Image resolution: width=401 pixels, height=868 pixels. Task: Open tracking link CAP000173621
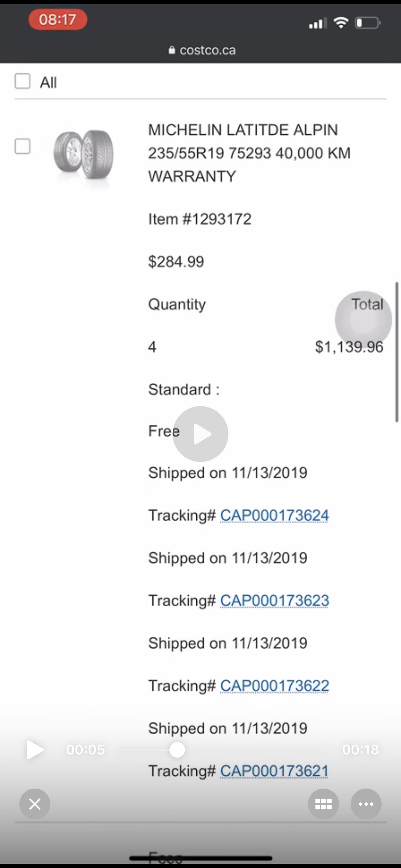click(274, 771)
